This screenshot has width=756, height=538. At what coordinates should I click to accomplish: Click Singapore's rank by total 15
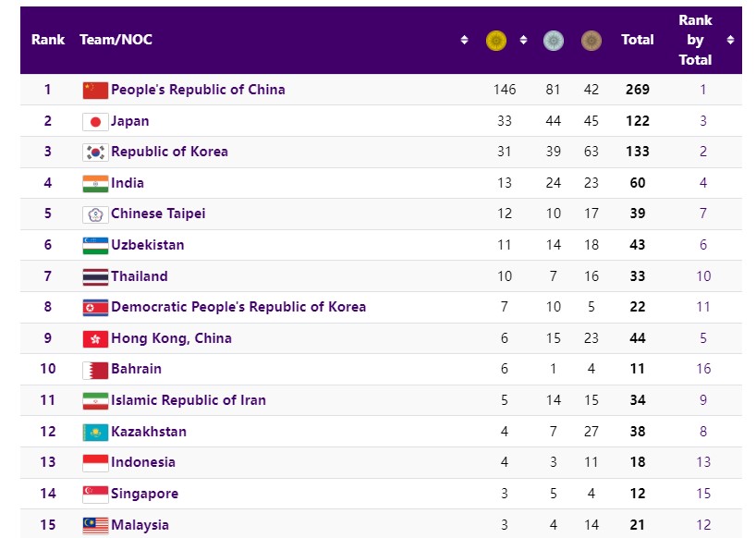(703, 494)
